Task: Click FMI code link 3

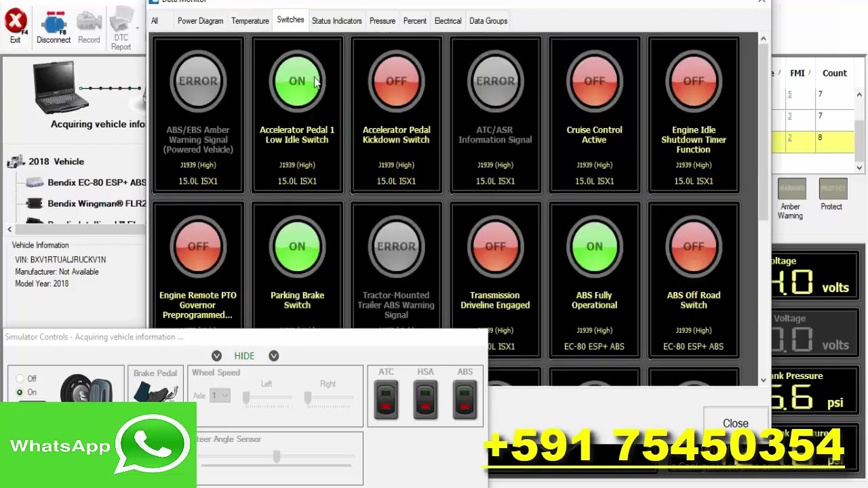Action: coord(789,116)
